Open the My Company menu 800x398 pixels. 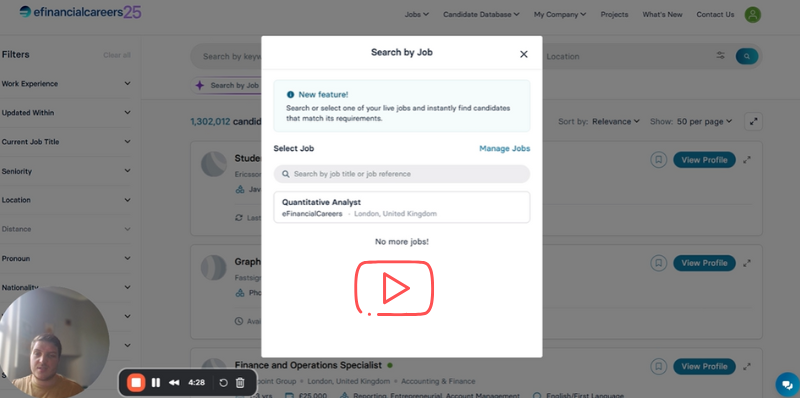[x=560, y=14]
